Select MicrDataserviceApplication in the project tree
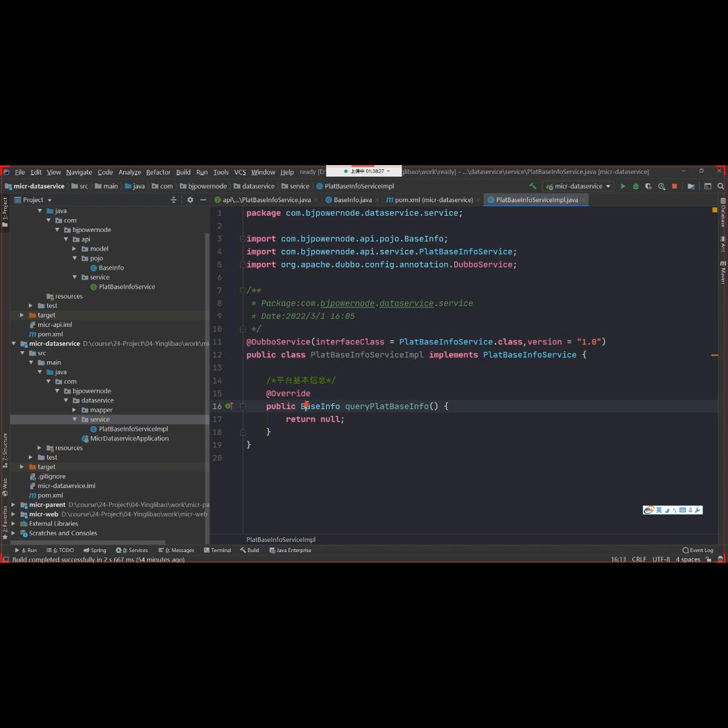Screen dimensions: 728x728 pyautogui.click(x=129, y=439)
